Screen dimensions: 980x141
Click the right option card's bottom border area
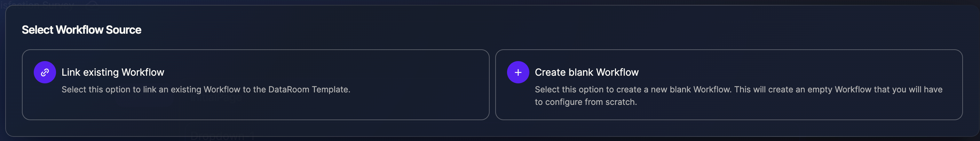[728, 119]
